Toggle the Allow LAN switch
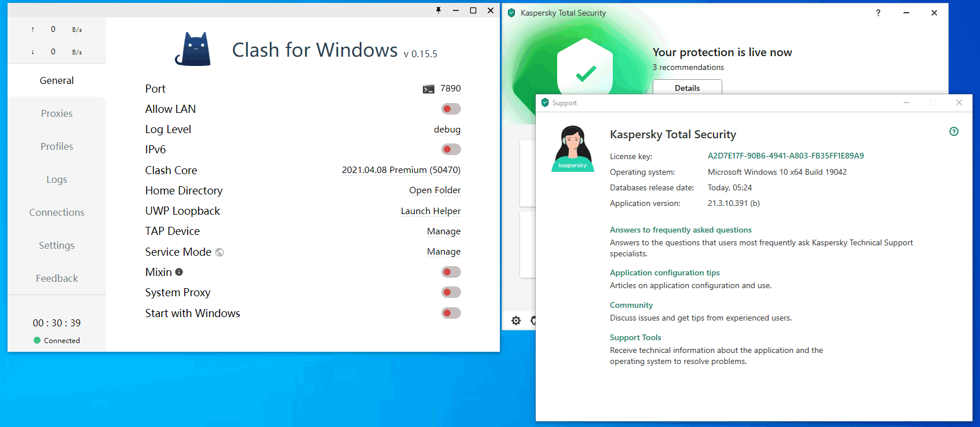Screen dimensions: 980x427 (x=451, y=109)
